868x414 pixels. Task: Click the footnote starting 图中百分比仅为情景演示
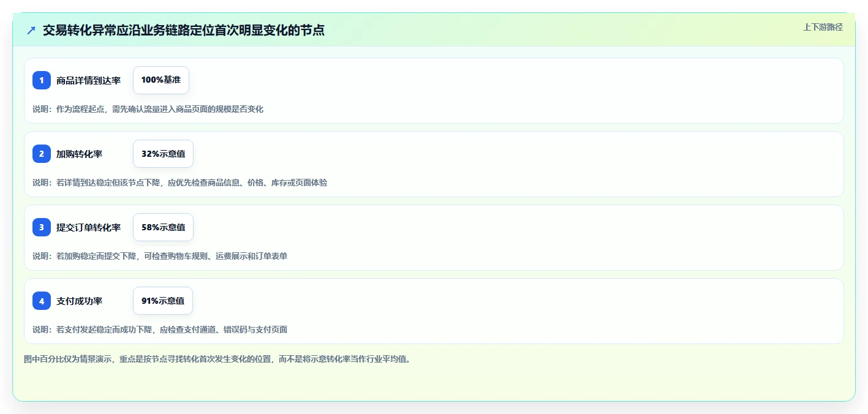click(217, 359)
